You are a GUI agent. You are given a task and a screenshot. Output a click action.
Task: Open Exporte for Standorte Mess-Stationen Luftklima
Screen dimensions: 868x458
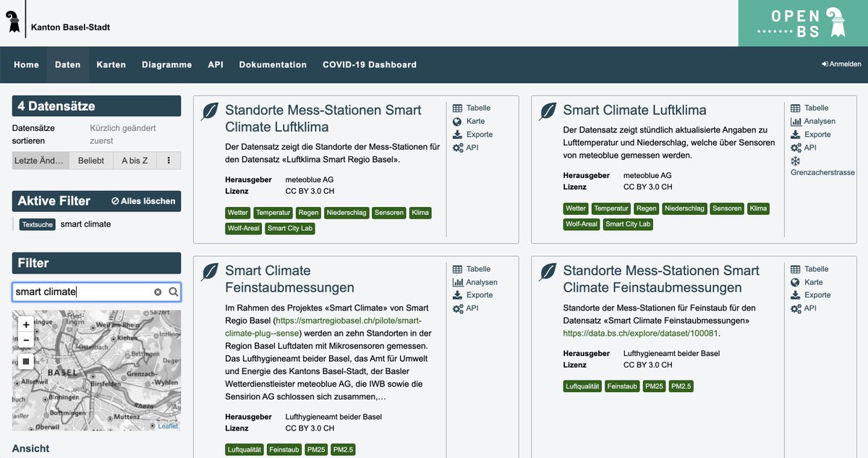[473, 134]
